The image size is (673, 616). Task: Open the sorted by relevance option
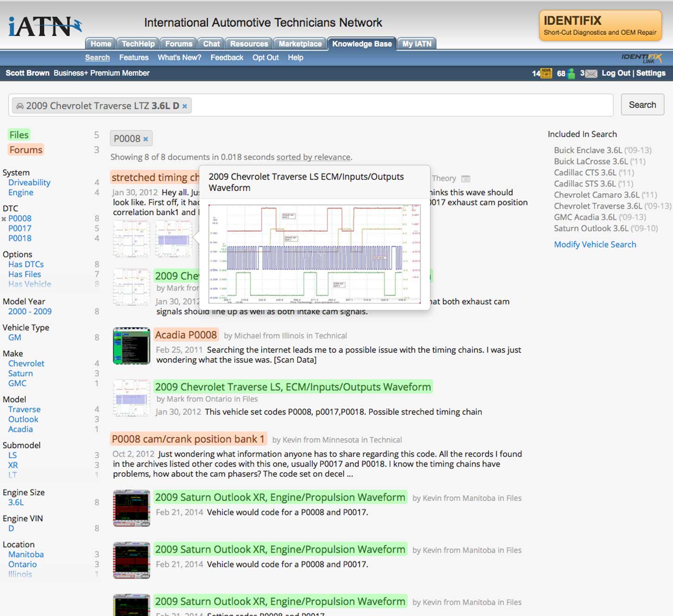313,157
